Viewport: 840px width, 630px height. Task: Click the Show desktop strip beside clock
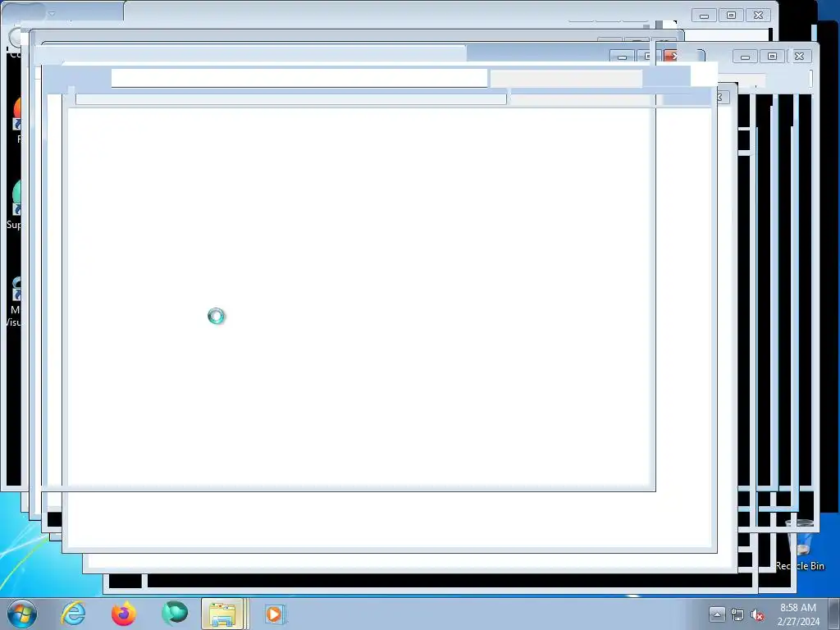pos(833,614)
